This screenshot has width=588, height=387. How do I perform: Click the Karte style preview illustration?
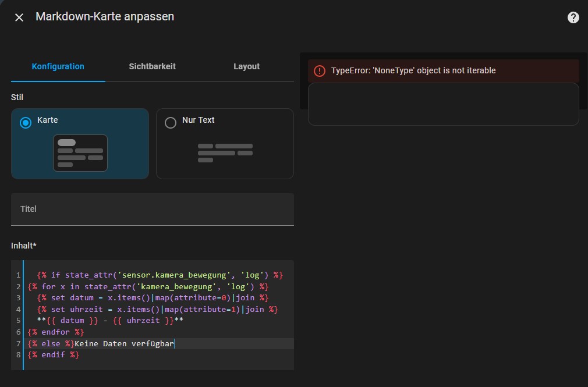pos(80,153)
